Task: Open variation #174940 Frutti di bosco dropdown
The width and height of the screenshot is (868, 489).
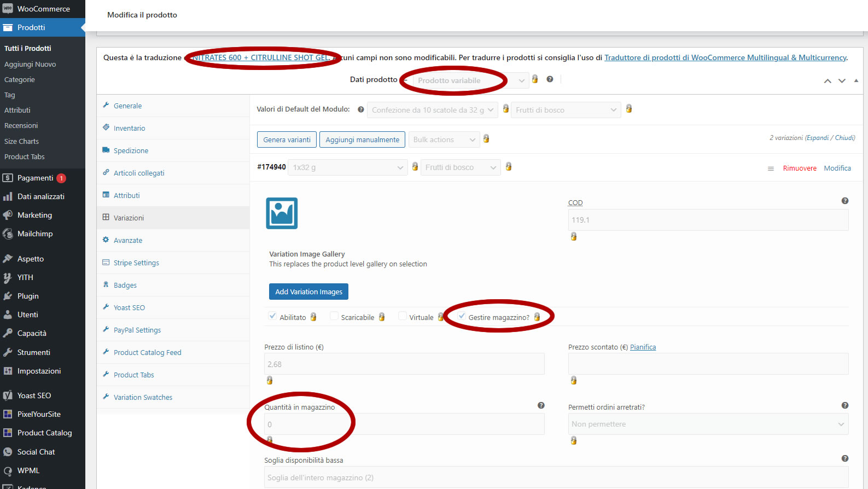Action: (x=461, y=167)
